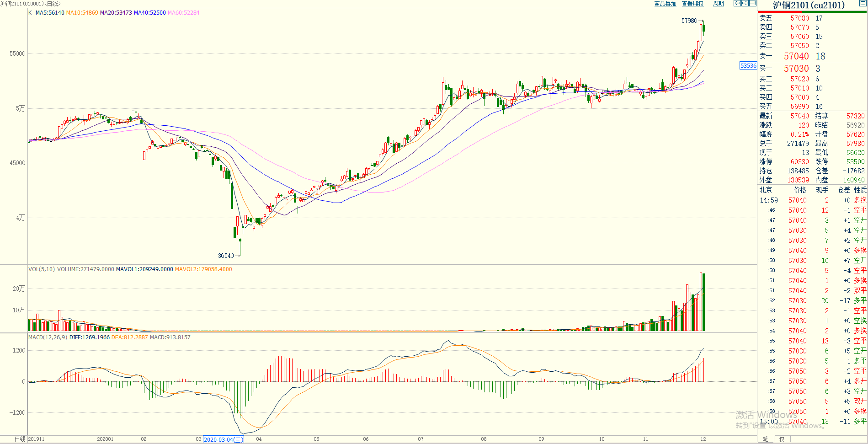Select the MA5:56140 indicator label
This screenshot has width=868, height=444.
[x=50, y=13]
